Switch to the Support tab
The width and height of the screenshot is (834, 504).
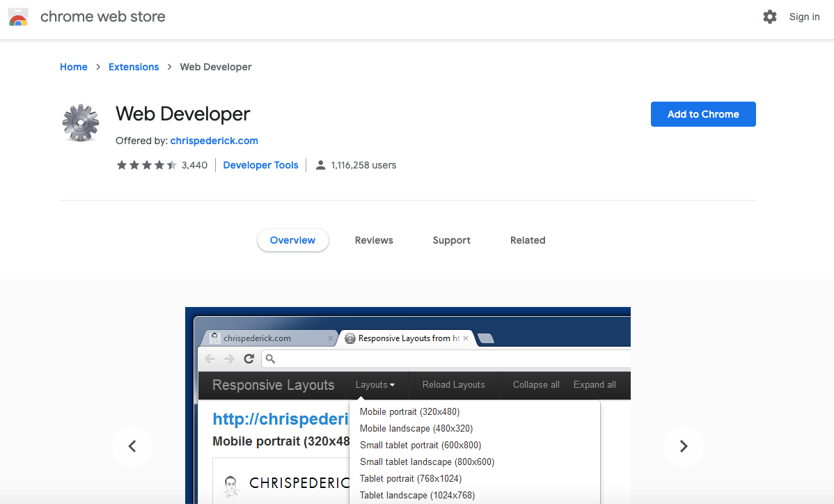452,240
